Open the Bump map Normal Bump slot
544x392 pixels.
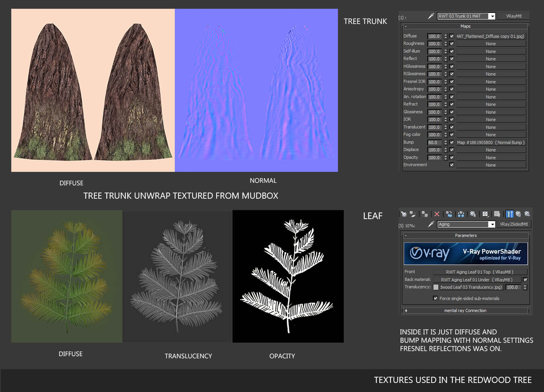pyautogui.click(x=491, y=143)
